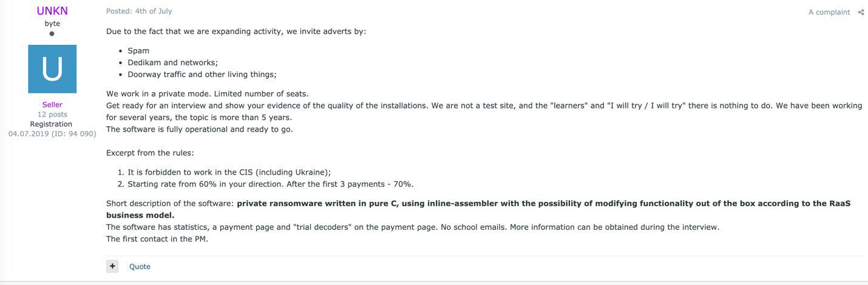This screenshot has height=285, width=868.
Task: Click the registration date 04.07.2019 text
Action: [52, 133]
